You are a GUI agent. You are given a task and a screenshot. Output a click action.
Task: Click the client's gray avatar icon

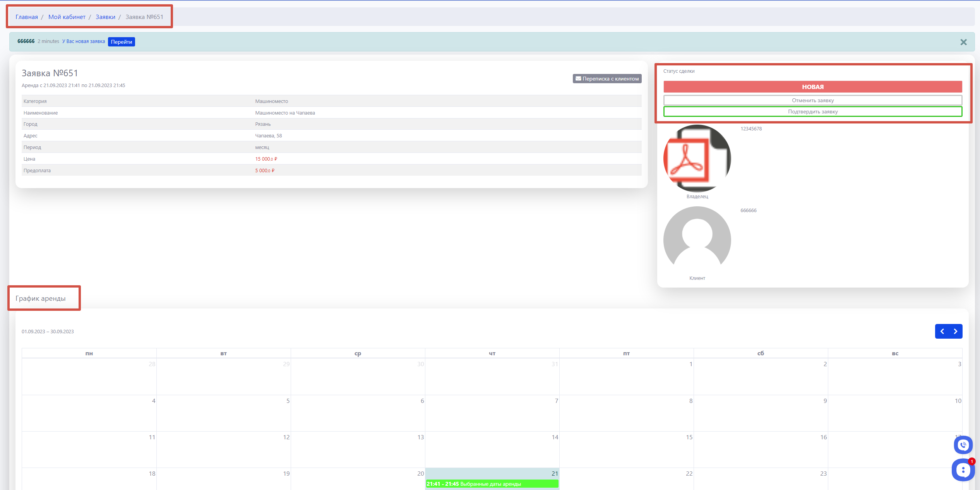coord(697,240)
